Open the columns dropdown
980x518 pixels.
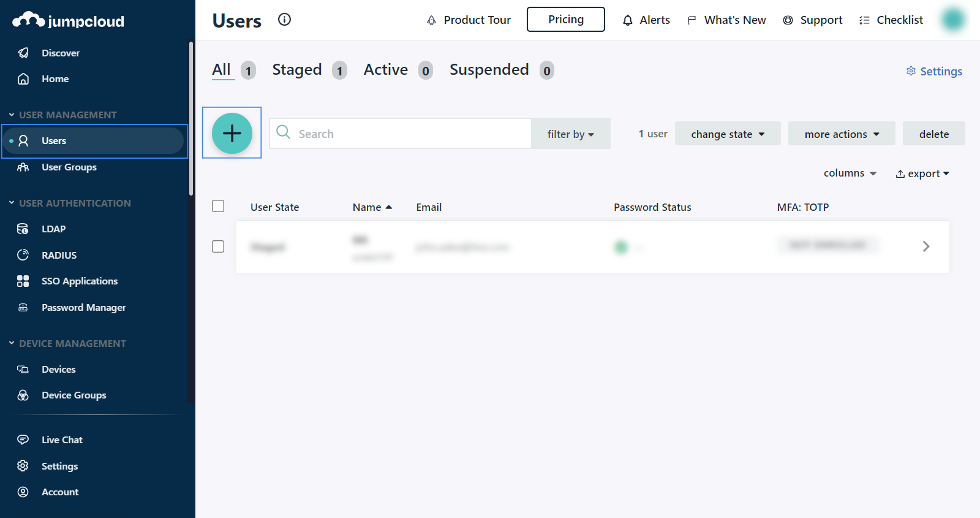pos(850,173)
